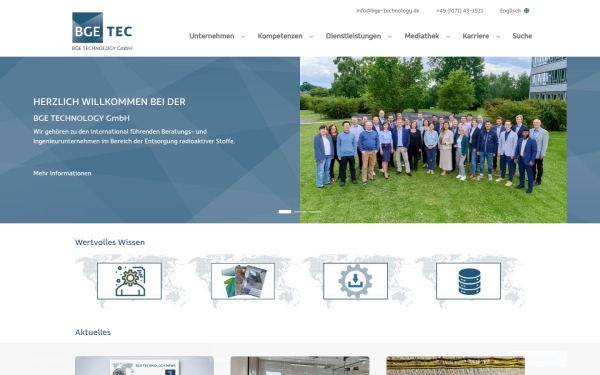Click the HERZLICH WILLKOMMEN BEI DER heading

(109, 102)
